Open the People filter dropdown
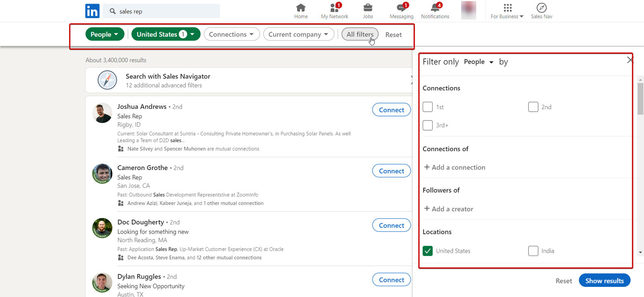 click(x=105, y=34)
